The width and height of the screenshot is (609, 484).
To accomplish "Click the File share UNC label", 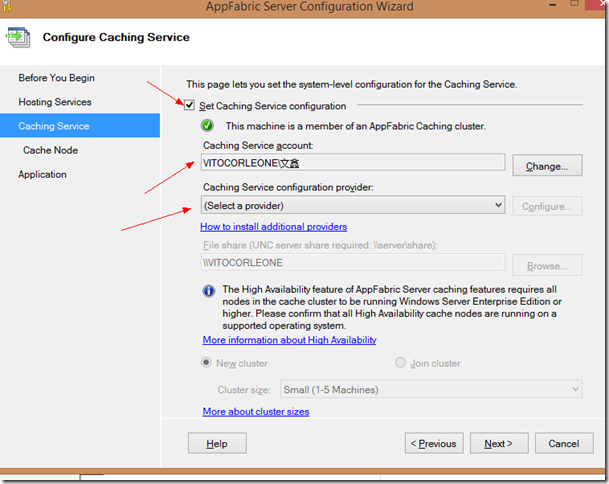I will pos(320,245).
